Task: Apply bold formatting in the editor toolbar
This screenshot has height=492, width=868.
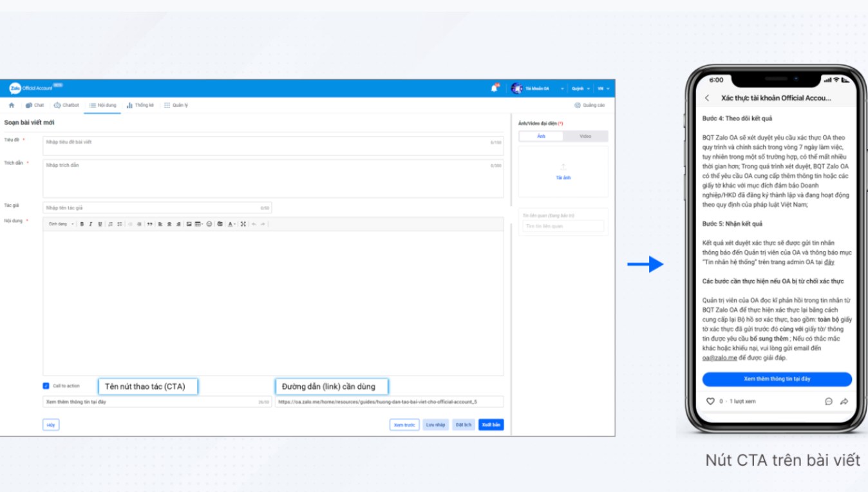Action: [x=82, y=224]
